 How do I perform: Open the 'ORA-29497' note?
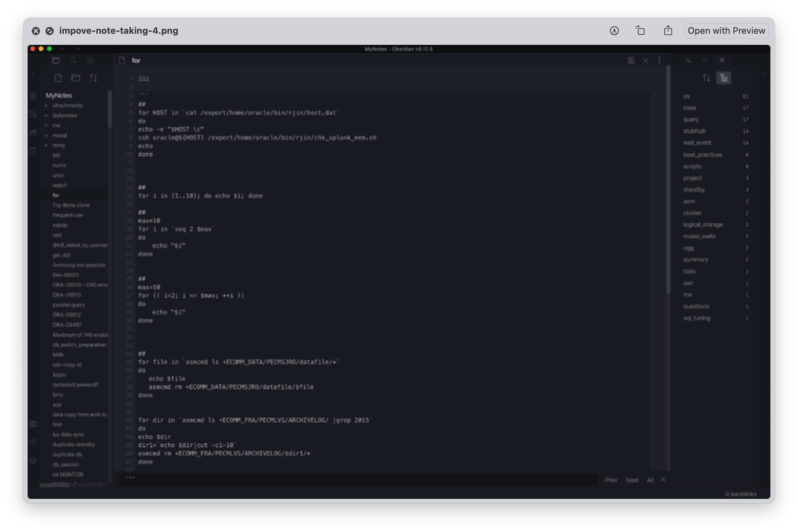point(67,325)
